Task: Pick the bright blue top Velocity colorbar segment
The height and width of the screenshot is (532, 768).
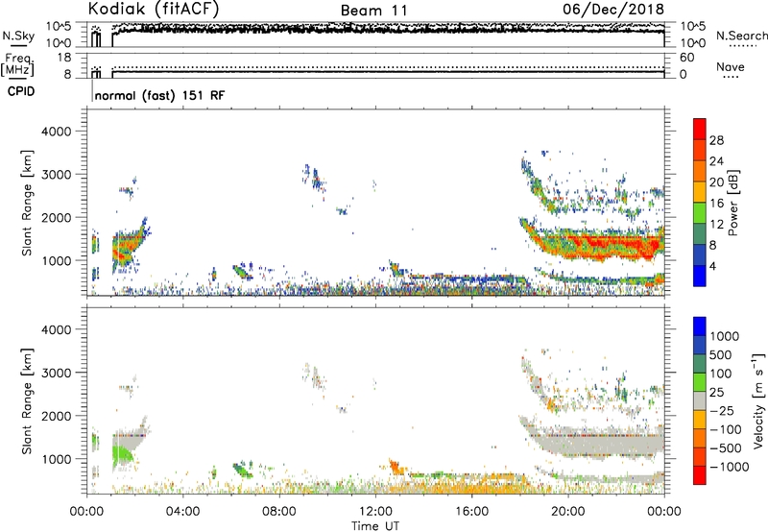Action: (700, 326)
